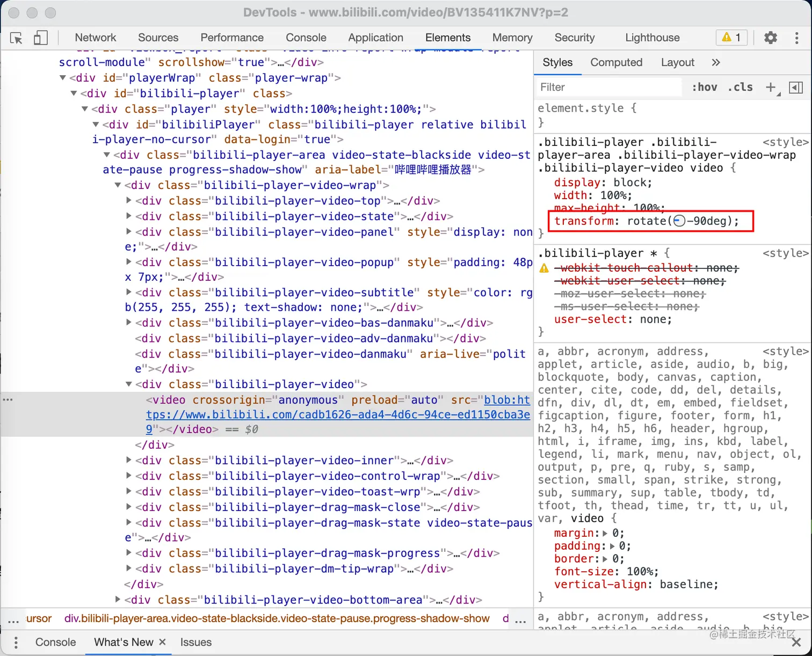This screenshot has width=812, height=656.
Task: Expand the bilibili-player-drag-mask-progress div
Action: tap(129, 553)
